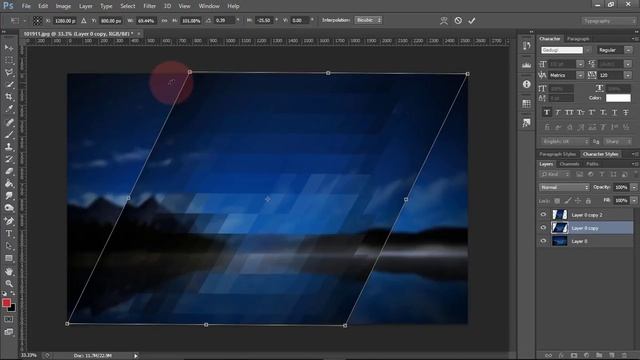Select the History Brush tool
The height and width of the screenshot is (360, 640).
coord(9,159)
